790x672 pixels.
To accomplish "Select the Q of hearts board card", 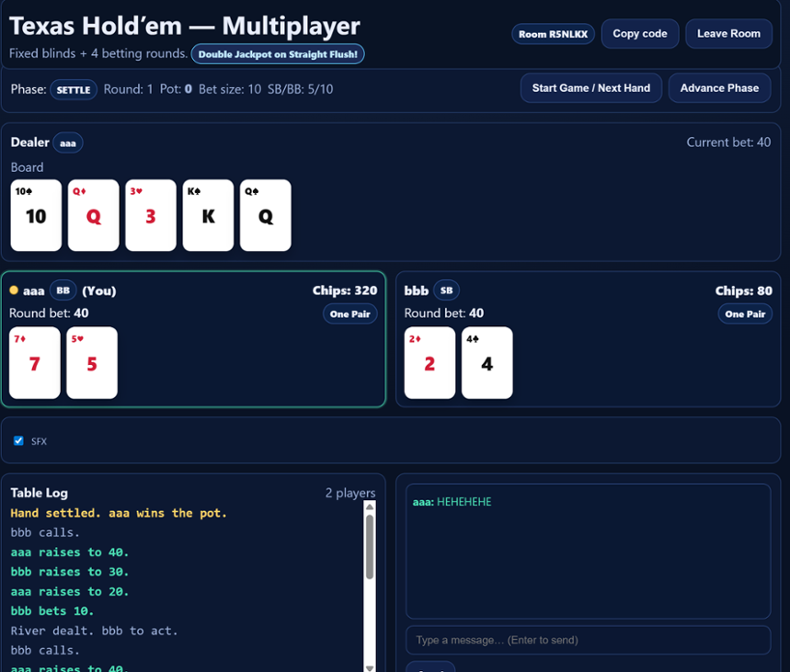I will (93, 215).
